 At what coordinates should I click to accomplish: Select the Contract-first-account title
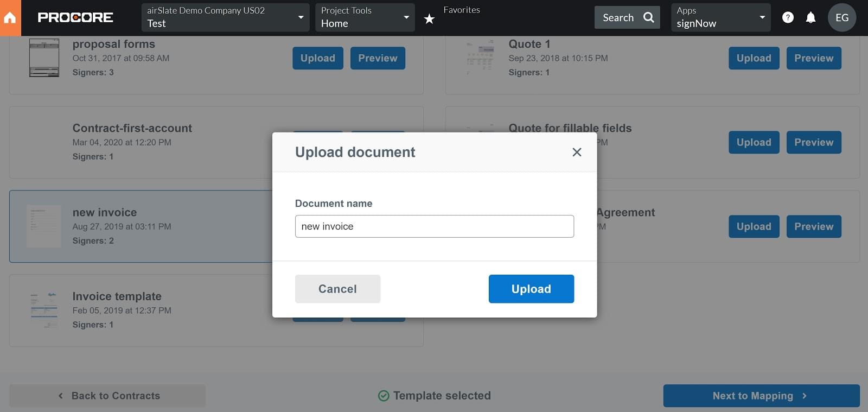tap(132, 128)
